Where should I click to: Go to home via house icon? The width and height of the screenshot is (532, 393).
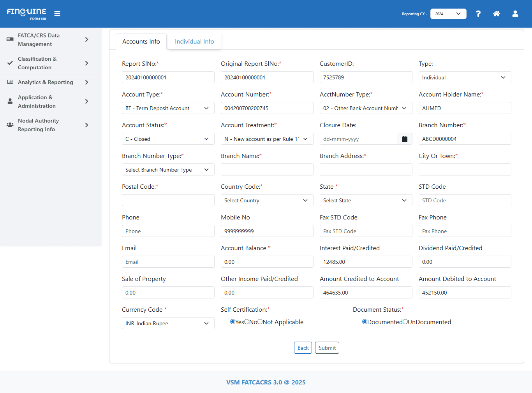[x=497, y=14]
